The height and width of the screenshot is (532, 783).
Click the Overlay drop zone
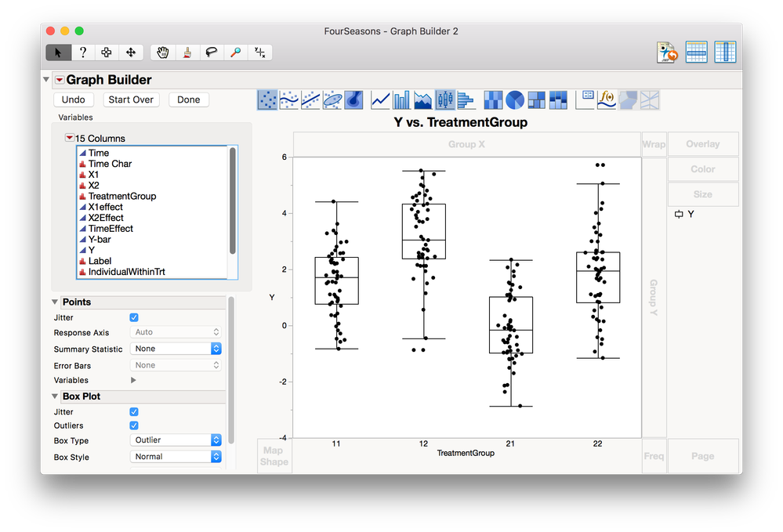702,143
